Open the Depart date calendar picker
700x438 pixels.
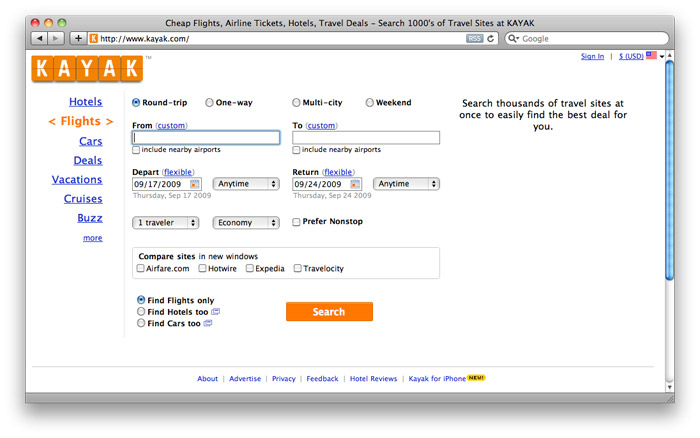pos(195,184)
